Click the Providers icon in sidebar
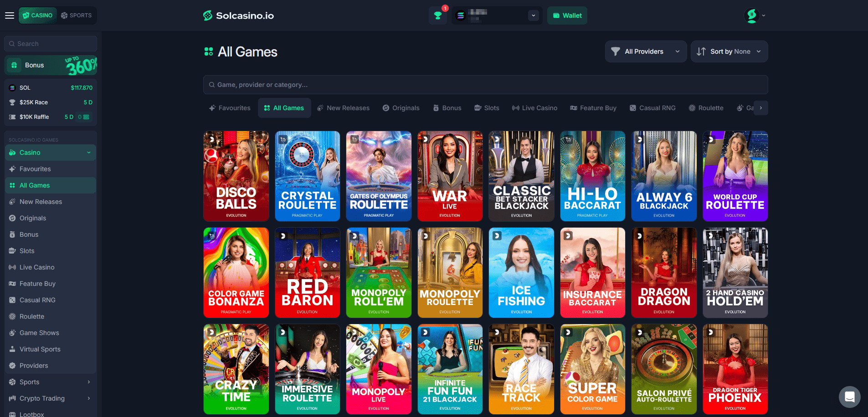Viewport: 868px width, 417px height. click(x=12, y=366)
